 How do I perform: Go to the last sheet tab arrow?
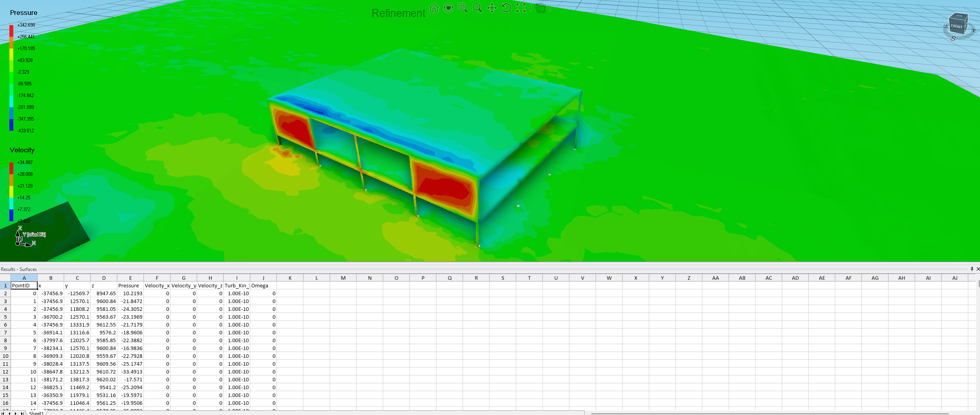tap(22, 413)
